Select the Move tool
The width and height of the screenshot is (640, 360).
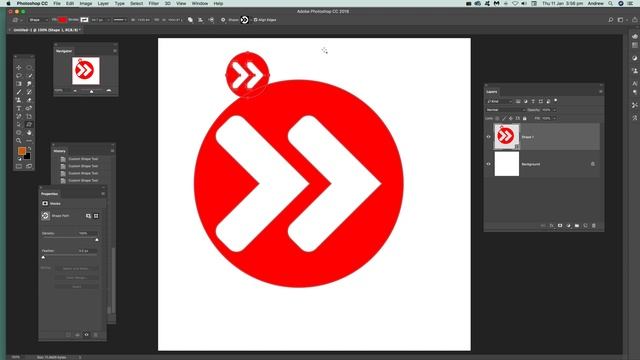[x=19, y=67]
